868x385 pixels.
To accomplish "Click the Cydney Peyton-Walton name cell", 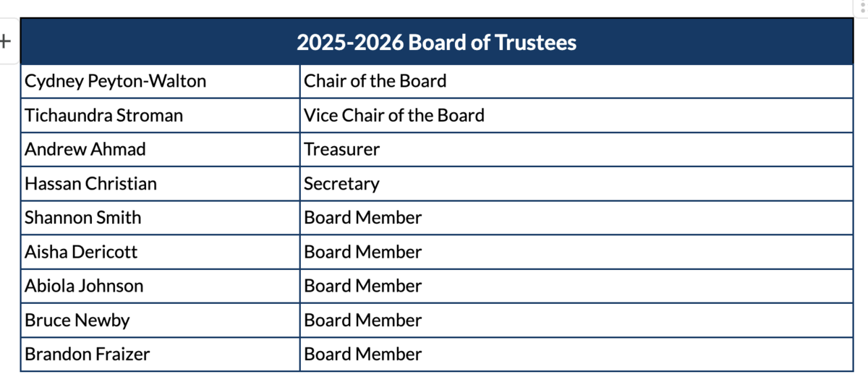I will coord(161,81).
